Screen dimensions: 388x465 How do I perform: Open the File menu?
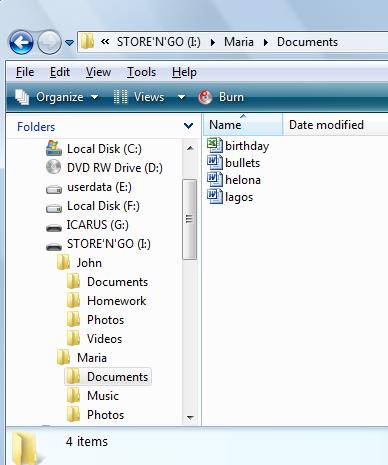pos(25,72)
